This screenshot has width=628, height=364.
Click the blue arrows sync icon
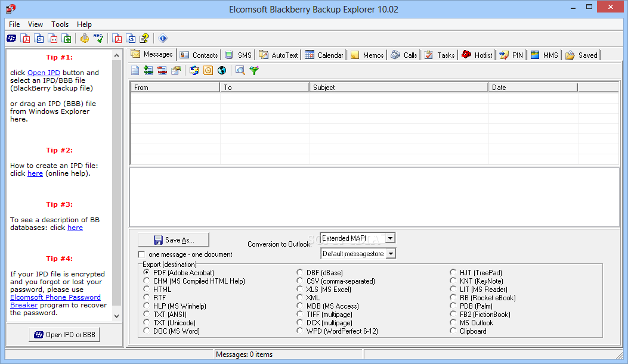tap(194, 70)
